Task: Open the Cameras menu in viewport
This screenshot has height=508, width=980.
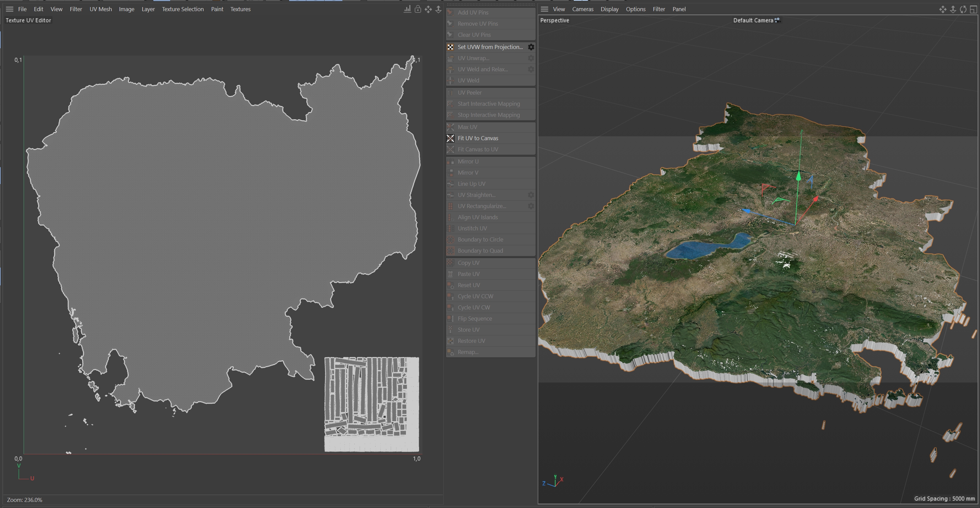Action: pos(583,9)
